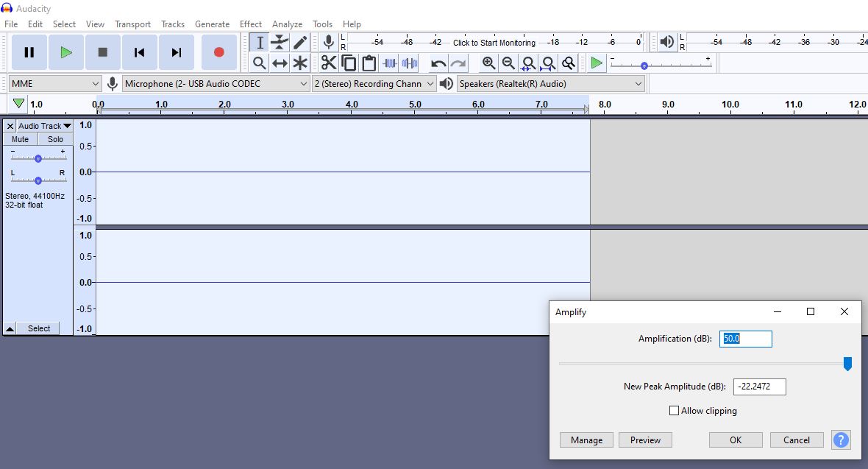
Task: Open the Effect menu
Action: [x=251, y=24]
